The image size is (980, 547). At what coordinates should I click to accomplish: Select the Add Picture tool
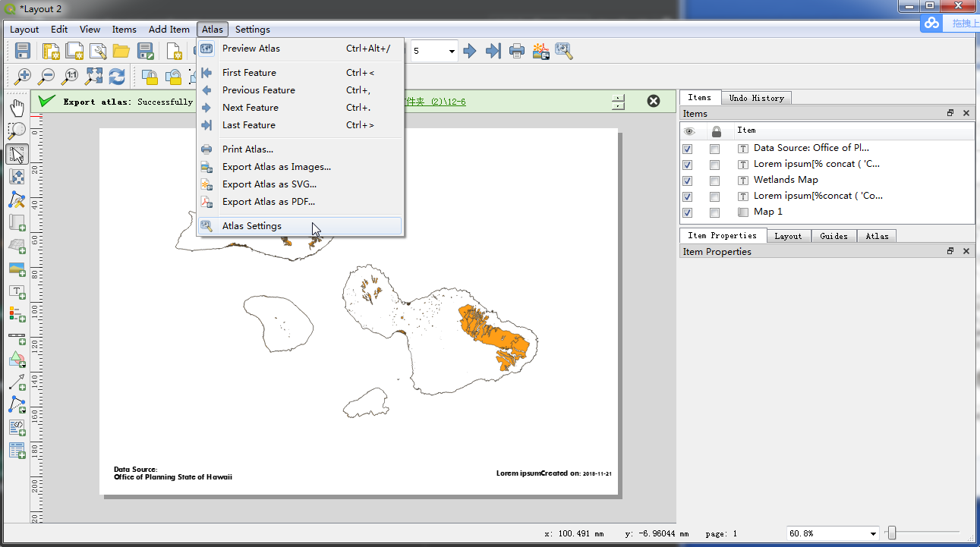click(x=17, y=269)
